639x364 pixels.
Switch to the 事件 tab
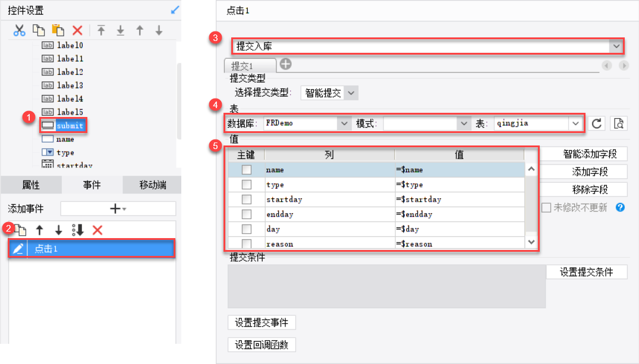(92, 185)
